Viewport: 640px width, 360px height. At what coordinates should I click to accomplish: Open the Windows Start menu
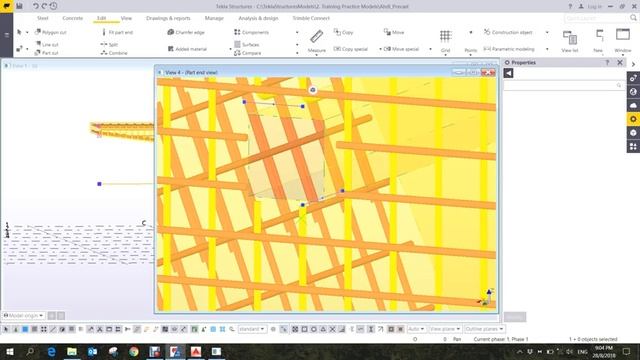(9, 351)
